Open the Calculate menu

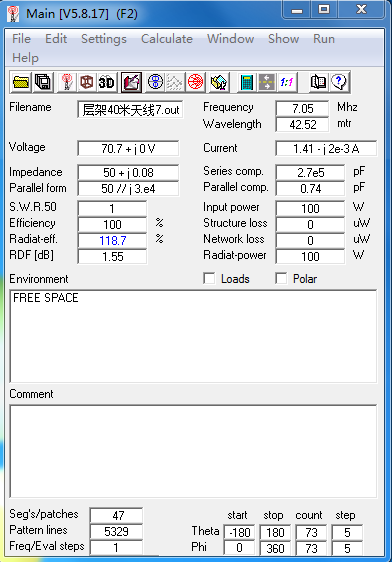(167, 39)
